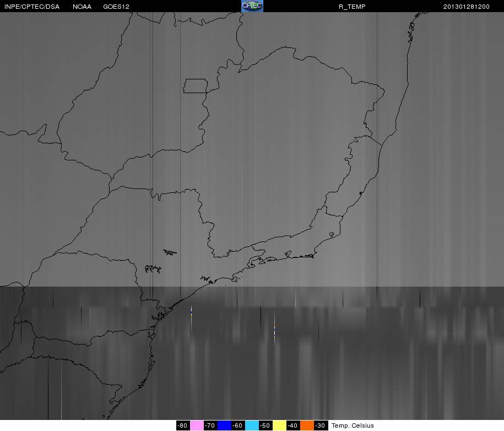The height and width of the screenshot is (431, 504).
Task: Click the cyan legend color swatch
Action: [x=252, y=425]
